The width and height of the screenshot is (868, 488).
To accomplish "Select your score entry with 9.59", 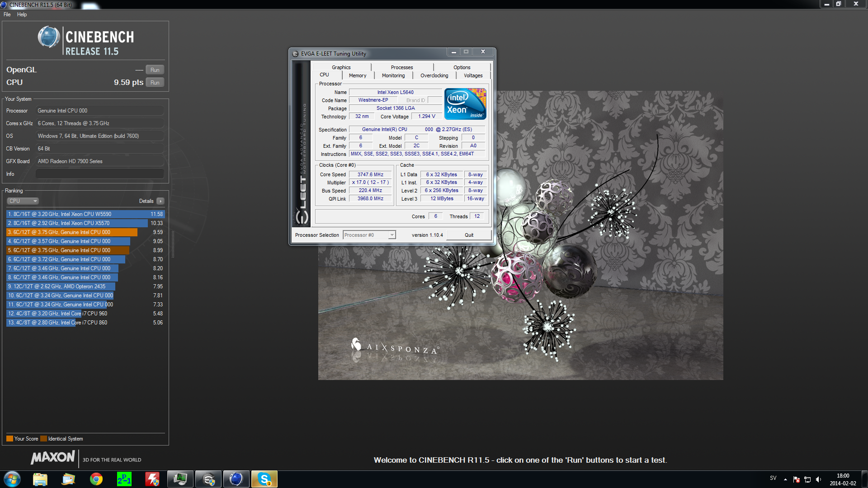I will pyautogui.click(x=85, y=232).
